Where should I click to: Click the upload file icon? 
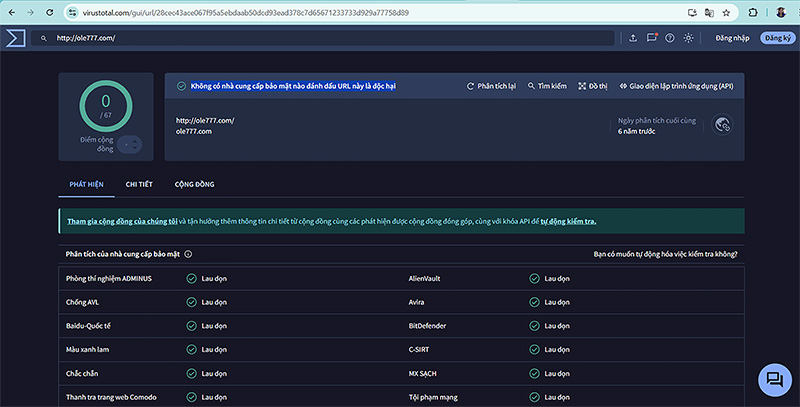pyautogui.click(x=633, y=38)
